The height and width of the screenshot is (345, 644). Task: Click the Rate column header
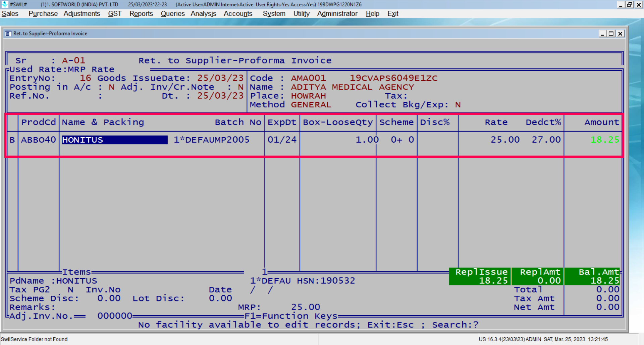(496, 122)
